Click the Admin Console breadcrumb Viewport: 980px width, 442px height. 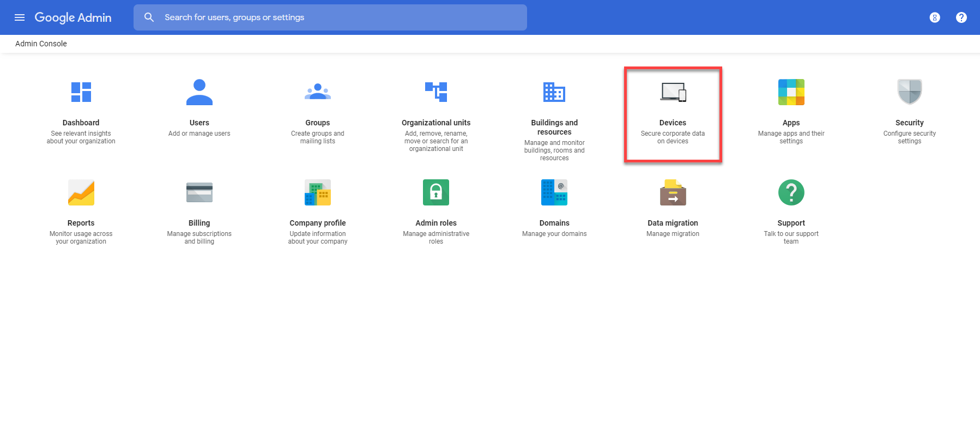41,44
